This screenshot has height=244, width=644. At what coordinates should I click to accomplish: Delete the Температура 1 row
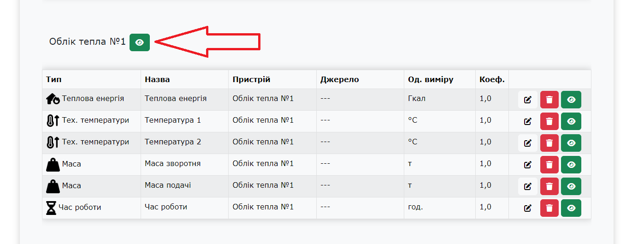[549, 121]
